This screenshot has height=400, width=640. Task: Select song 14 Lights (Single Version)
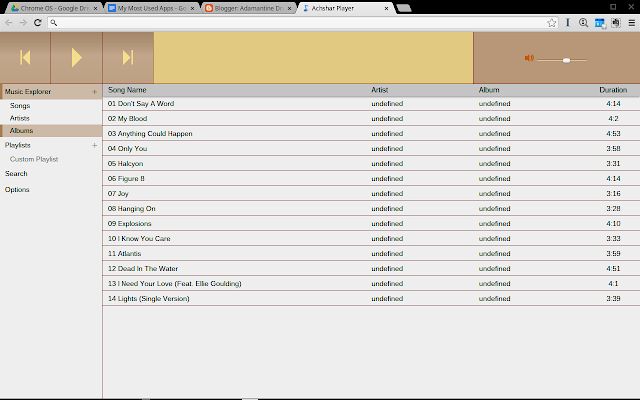click(x=371, y=299)
